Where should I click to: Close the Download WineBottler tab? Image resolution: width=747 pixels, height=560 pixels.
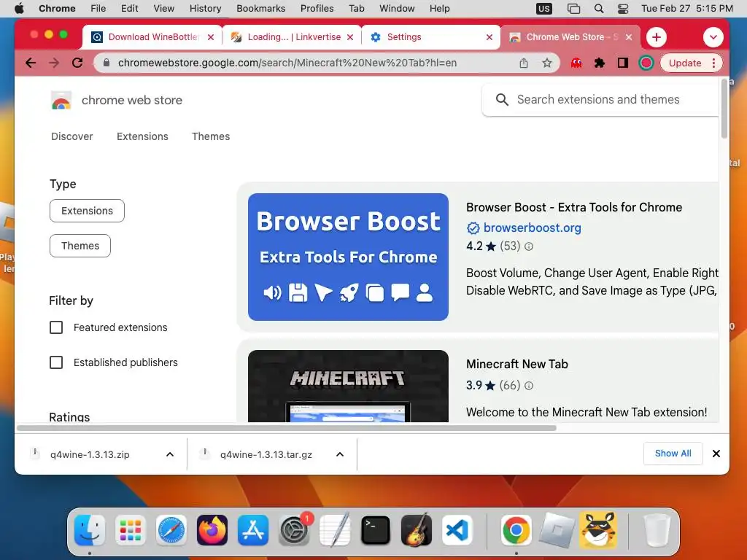point(211,37)
